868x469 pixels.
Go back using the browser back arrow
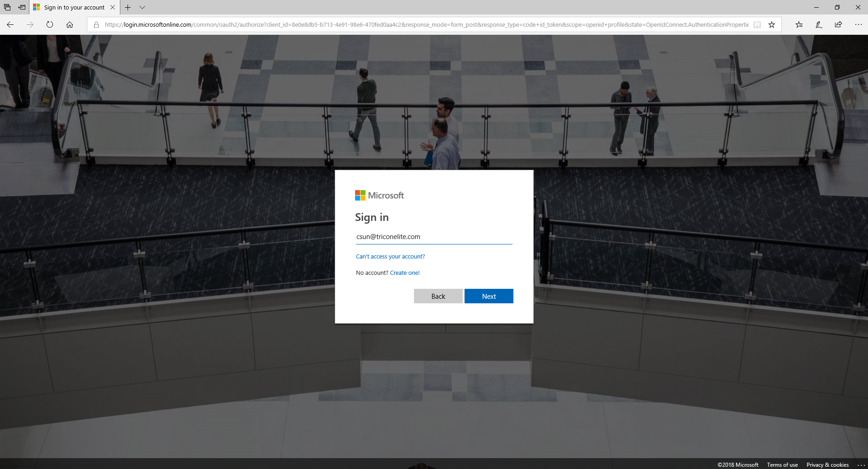10,24
